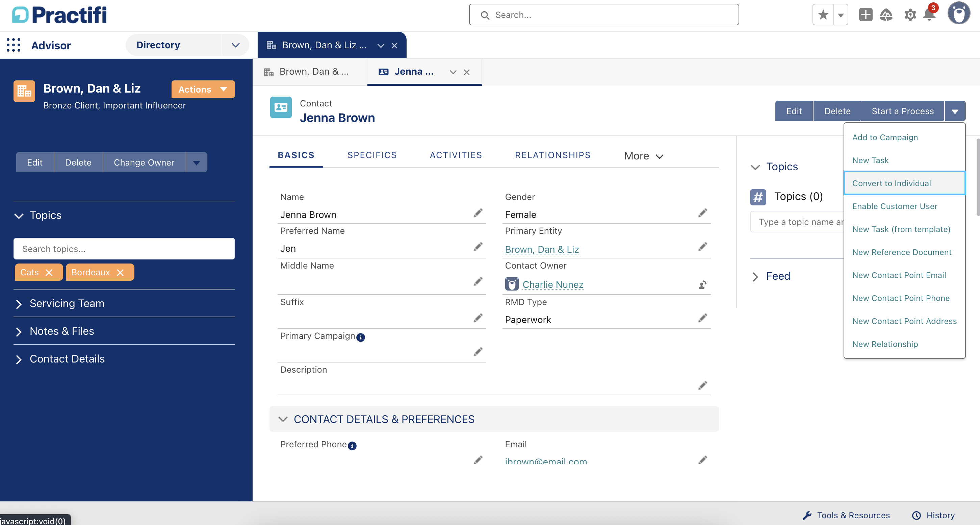Click the Preferred Phone info icon

[352, 446]
